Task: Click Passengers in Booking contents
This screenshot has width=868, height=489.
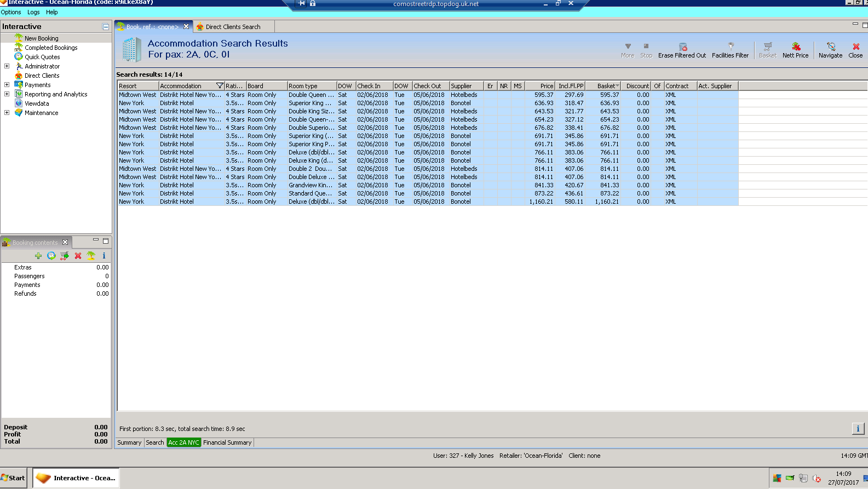Action: pos(30,276)
